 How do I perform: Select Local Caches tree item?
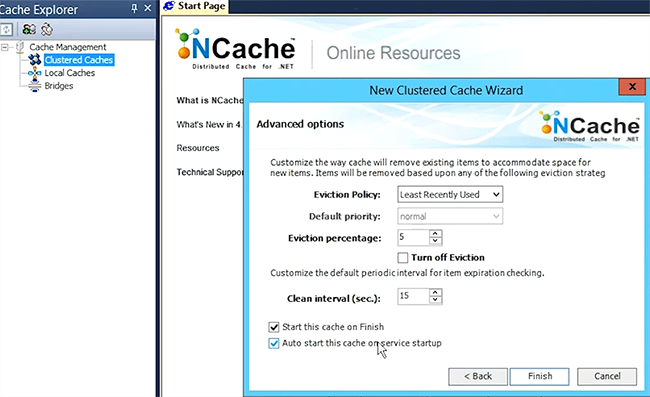point(70,73)
